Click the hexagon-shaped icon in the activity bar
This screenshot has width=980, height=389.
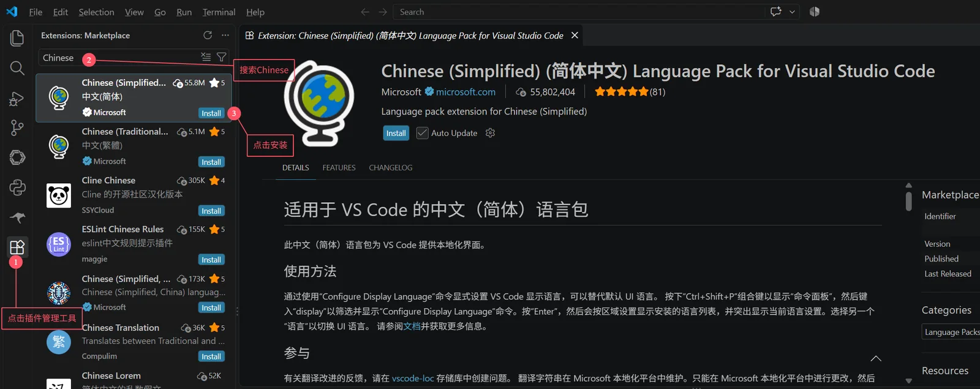(x=17, y=157)
